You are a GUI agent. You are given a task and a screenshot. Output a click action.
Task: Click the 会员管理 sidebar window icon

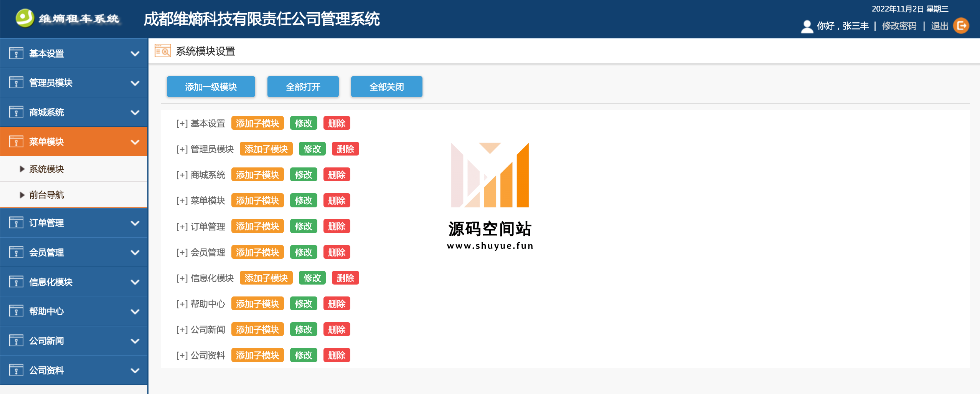(16, 252)
